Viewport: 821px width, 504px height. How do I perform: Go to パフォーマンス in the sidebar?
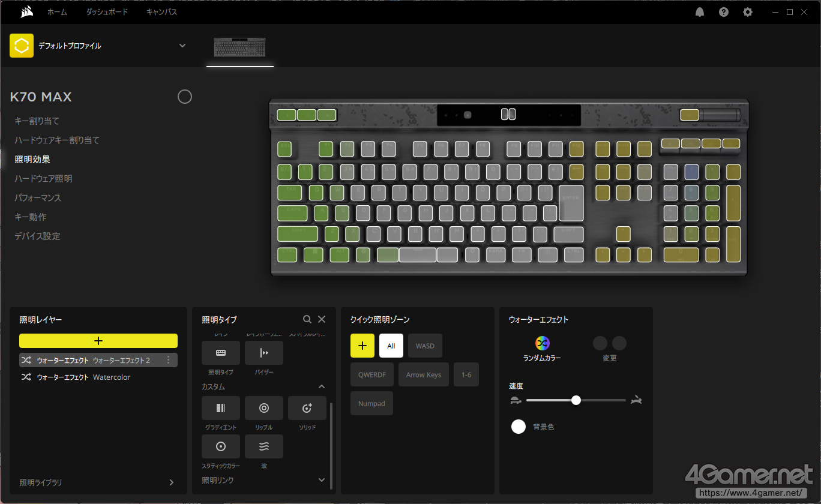point(38,197)
